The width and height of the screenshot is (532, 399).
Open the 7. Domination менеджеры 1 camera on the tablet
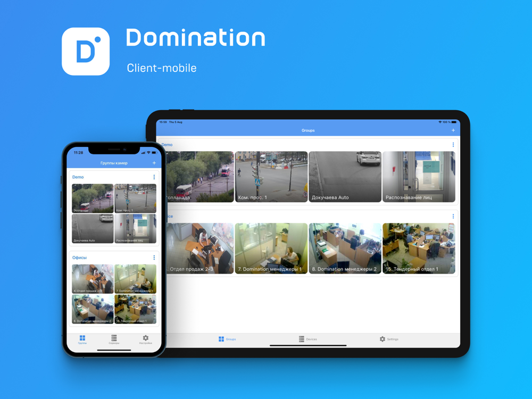271,248
